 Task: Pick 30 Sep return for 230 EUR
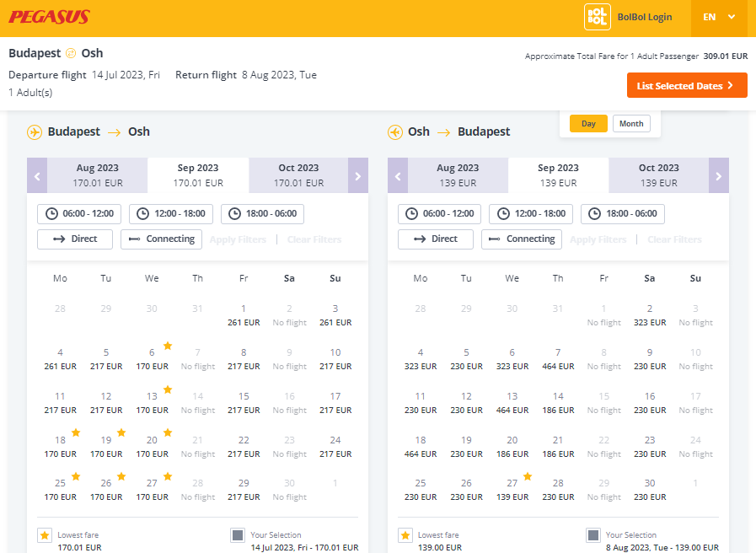[x=650, y=490]
